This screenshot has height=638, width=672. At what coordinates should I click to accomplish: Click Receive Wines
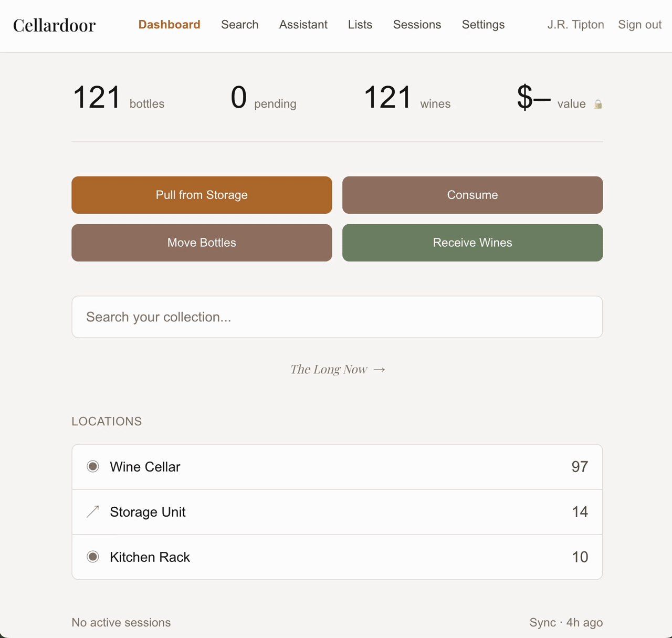click(472, 243)
